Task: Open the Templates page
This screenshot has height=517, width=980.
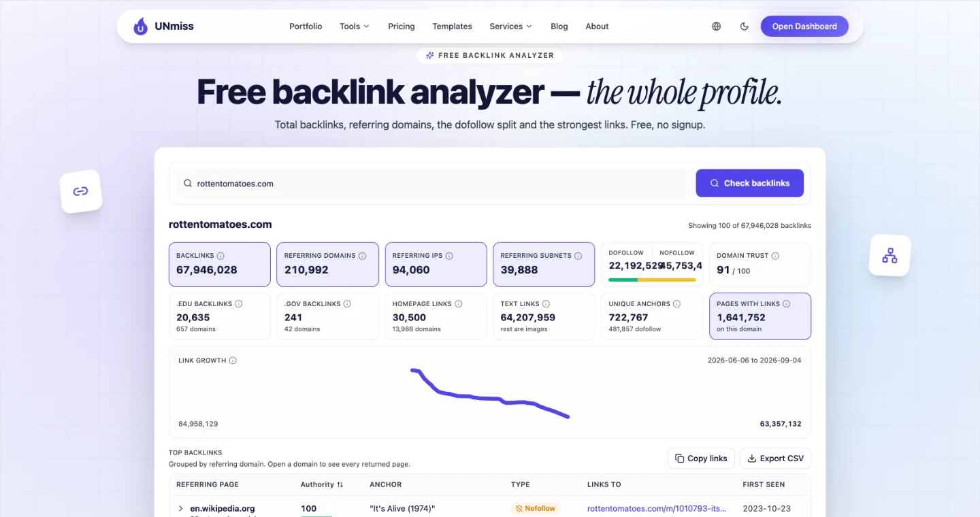Action: [452, 27]
